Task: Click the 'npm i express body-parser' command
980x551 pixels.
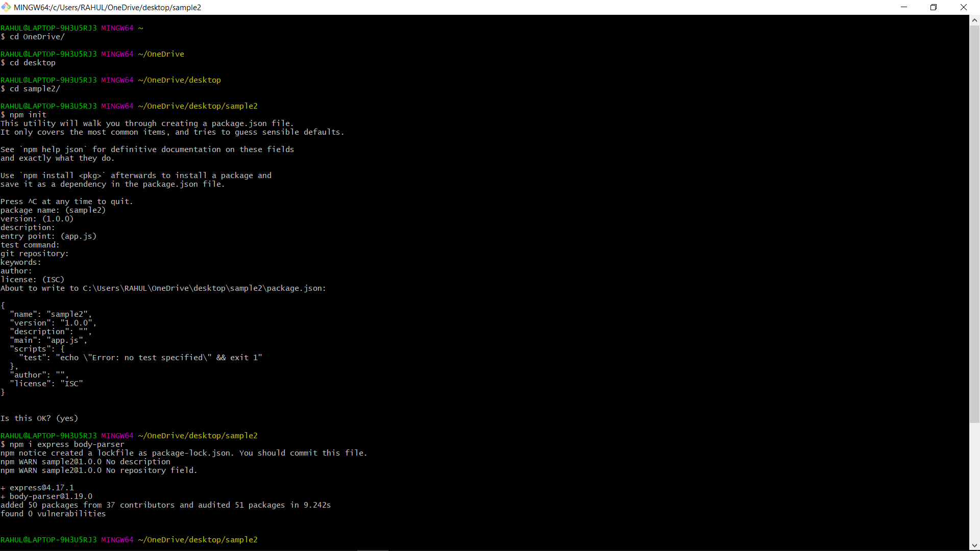Action: (66, 444)
